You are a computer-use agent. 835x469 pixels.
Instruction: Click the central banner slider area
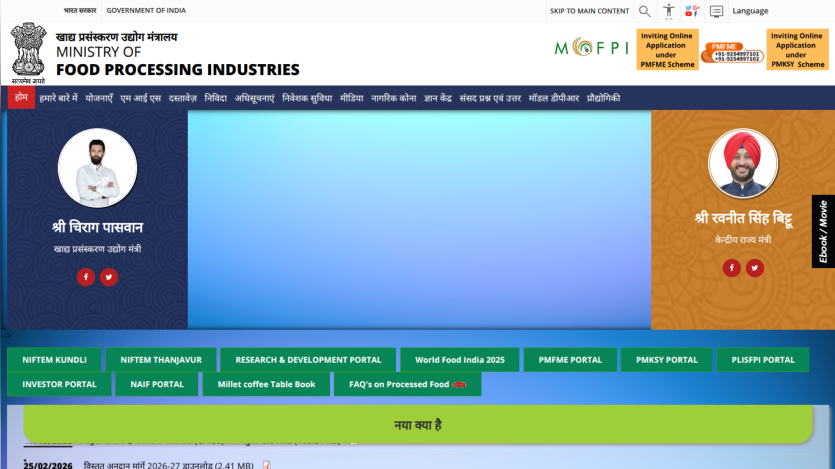pyautogui.click(x=420, y=219)
